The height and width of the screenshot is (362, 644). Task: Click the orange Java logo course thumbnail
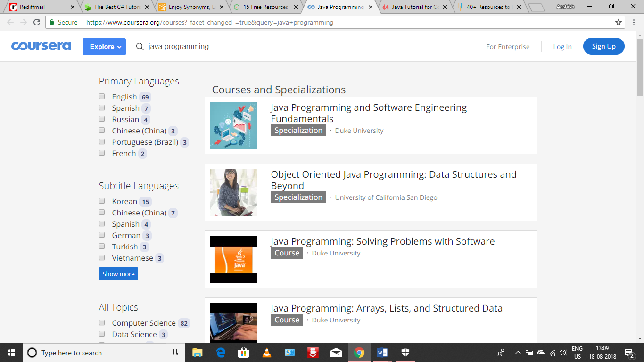pyautogui.click(x=233, y=259)
